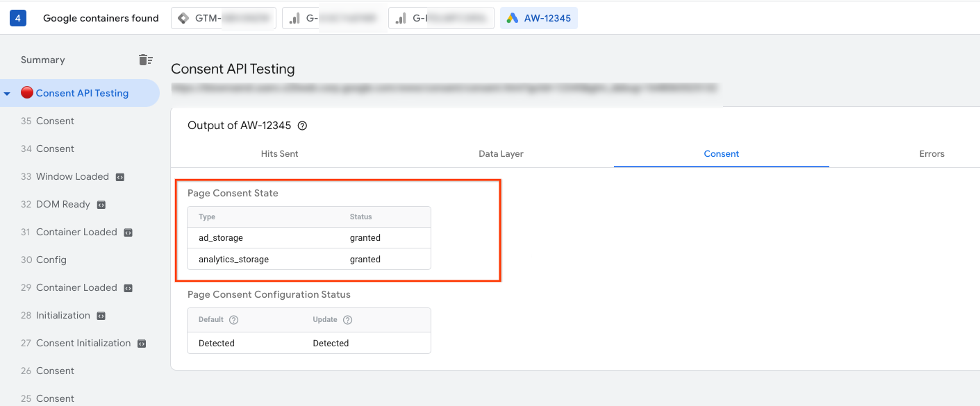
Task: Click the Consent API Testing page title
Action: [x=233, y=69]
